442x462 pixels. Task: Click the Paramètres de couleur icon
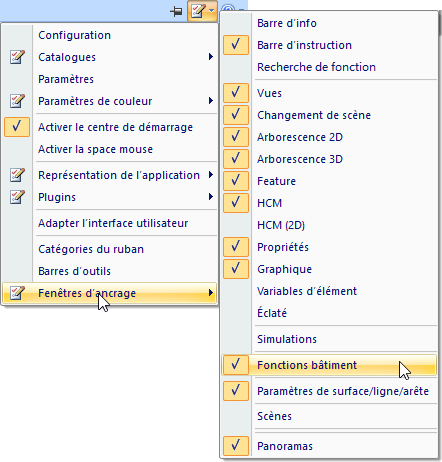(17, 101)
